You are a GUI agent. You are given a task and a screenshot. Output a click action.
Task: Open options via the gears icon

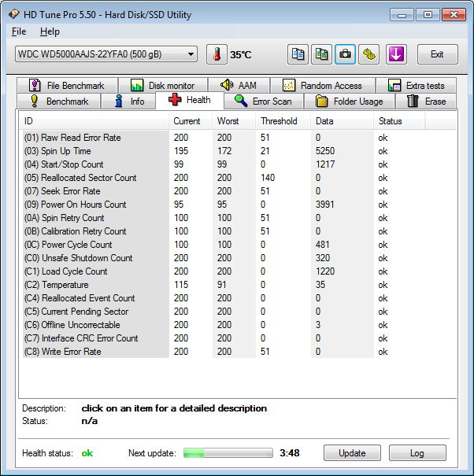tap(368, 54)
